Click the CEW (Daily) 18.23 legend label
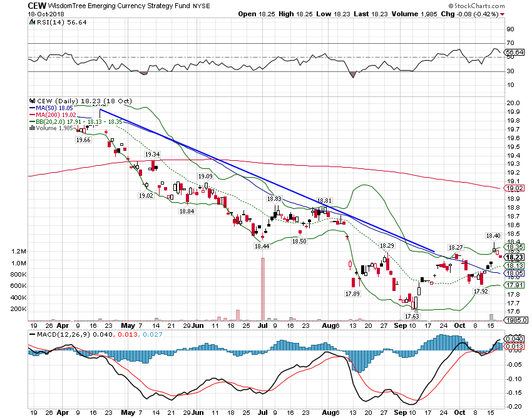 point(84,101)
